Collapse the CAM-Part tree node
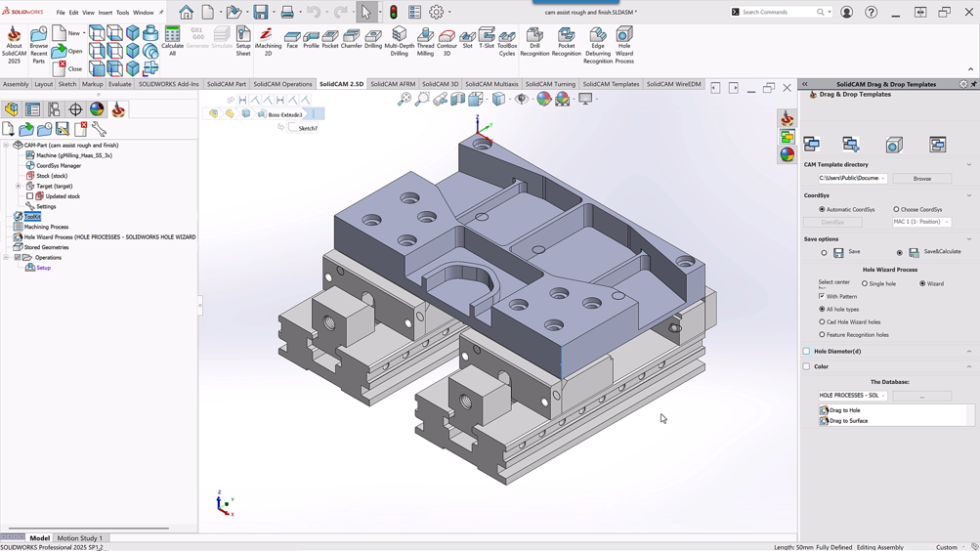The height and width of the screenshot is (551, 980). click(x=6, y=145)
